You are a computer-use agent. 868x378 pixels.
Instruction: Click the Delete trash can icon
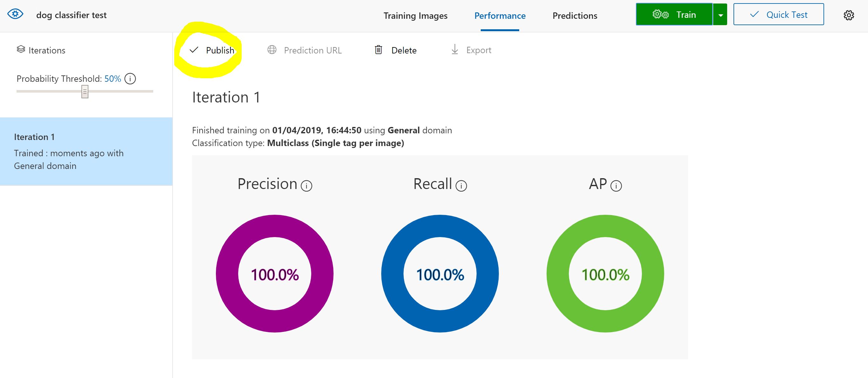378,50
